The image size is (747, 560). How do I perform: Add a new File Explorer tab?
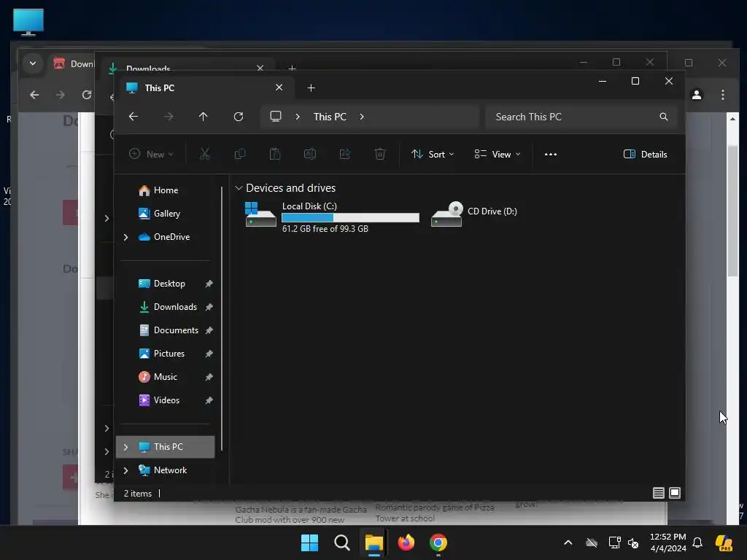[311, 88]
